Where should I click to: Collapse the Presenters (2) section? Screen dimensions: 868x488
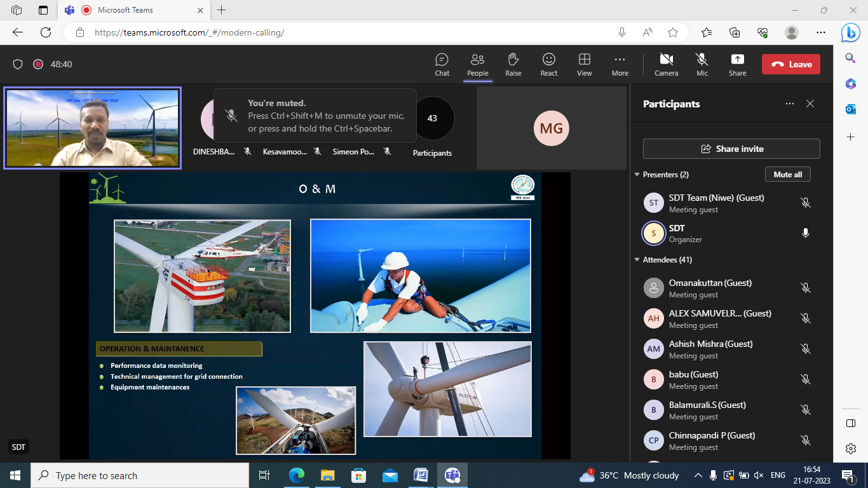pyautogui.click(x=637, y=175)
